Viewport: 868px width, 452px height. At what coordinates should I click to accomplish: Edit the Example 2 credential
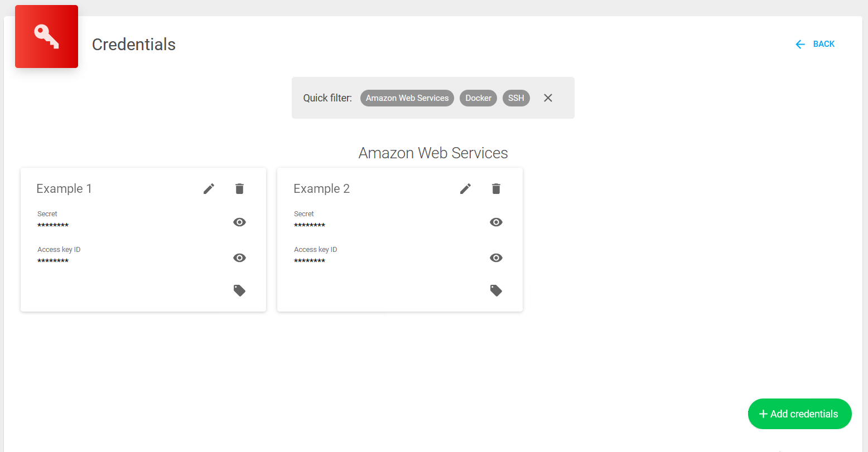(x=465, y=189)
